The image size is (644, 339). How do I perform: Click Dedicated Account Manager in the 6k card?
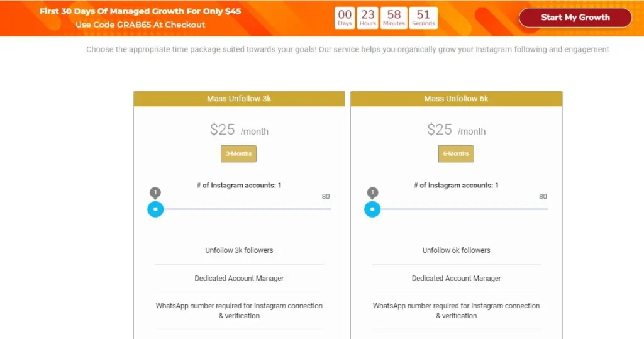pos(456,278)
